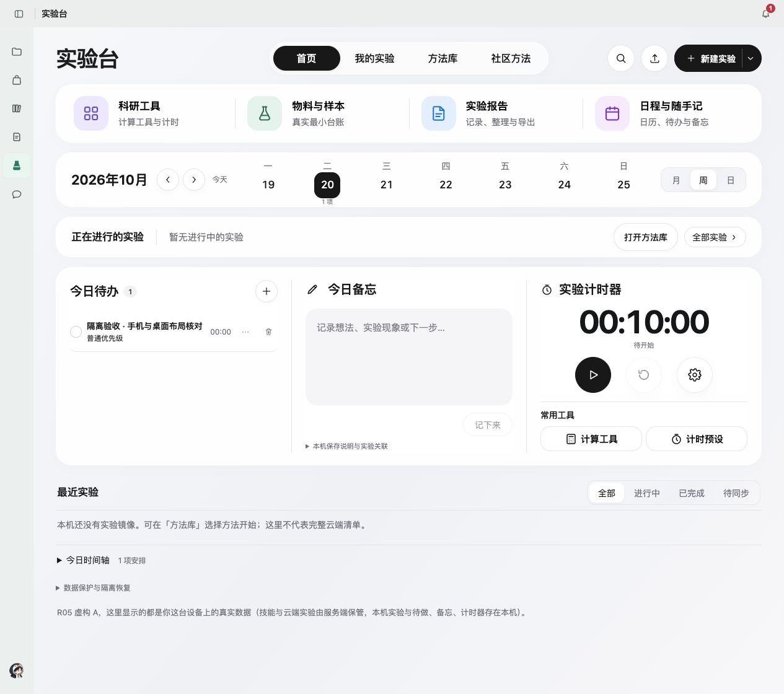Screen dimensions: 784x694
Task: Click into the 今日备忘 memo text area
Action: click(409, 357)
